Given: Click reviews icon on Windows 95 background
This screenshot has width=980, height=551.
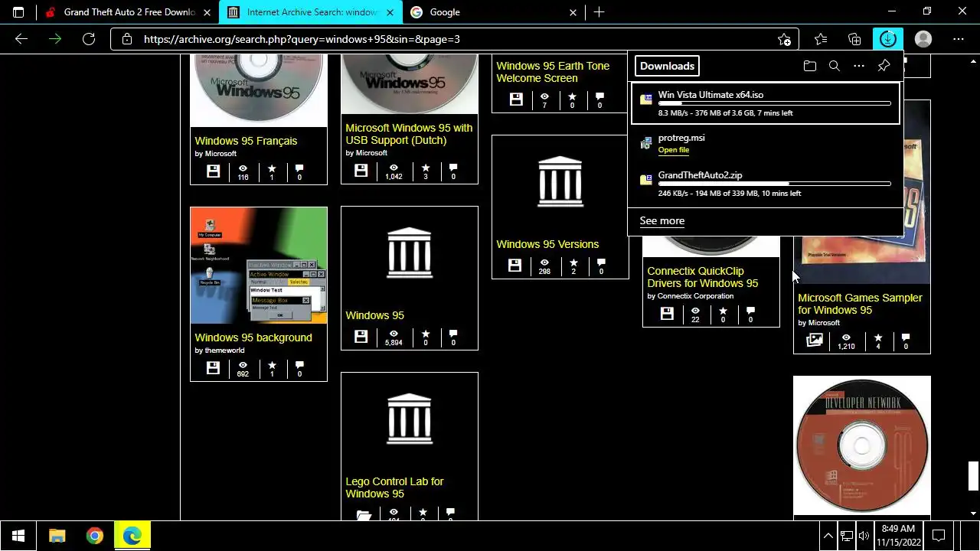Looking at the screenshot, I should [299, 365].
